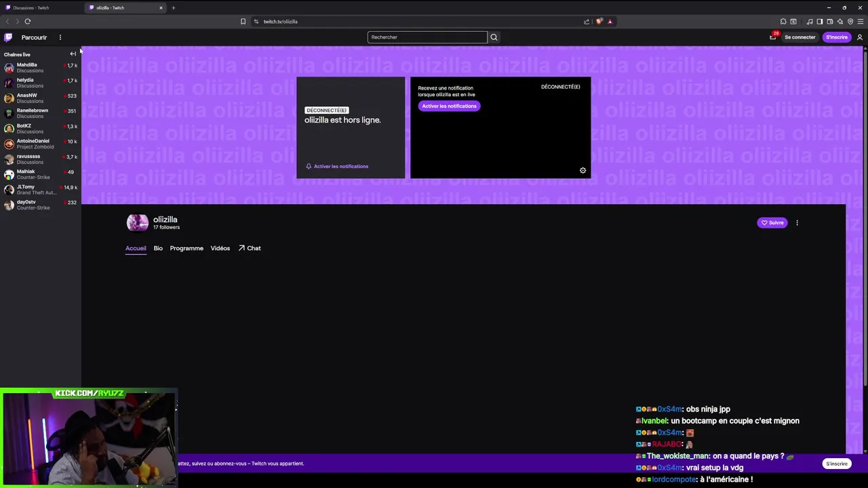Open the browser hamburger main menu
The image size is (868, 488).
(x=861, y=21)
